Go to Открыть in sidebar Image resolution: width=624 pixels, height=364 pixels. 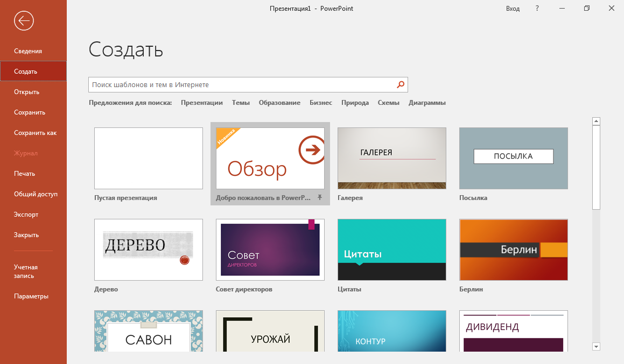(33, 92)
